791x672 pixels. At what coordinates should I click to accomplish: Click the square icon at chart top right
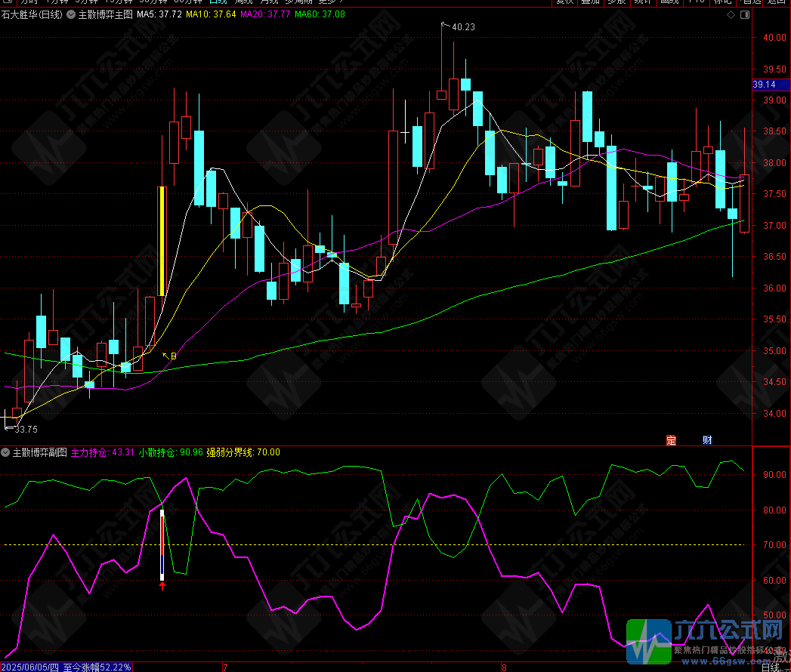point(744,14)
